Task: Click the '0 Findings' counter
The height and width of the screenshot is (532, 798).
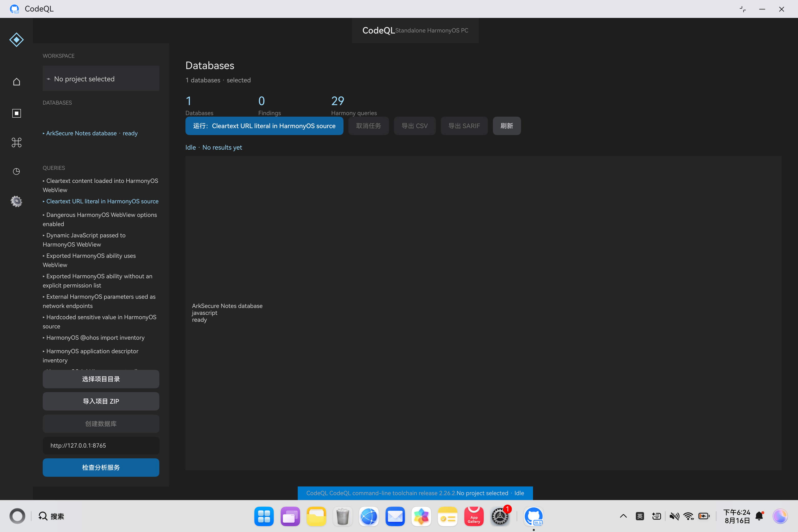Action: click(x=269, y=106)
